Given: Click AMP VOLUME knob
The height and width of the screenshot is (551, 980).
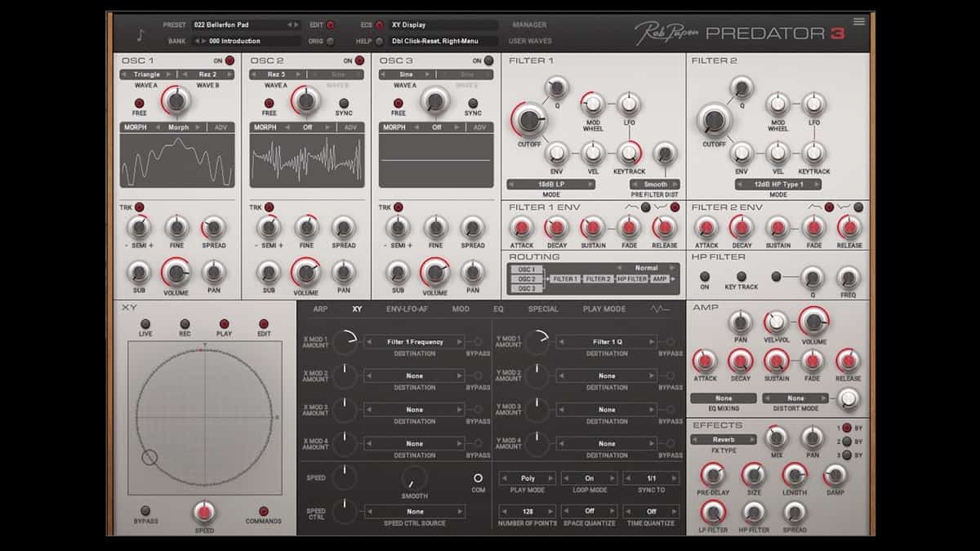Looking at the screenshot, I should (x=813, y=321).
